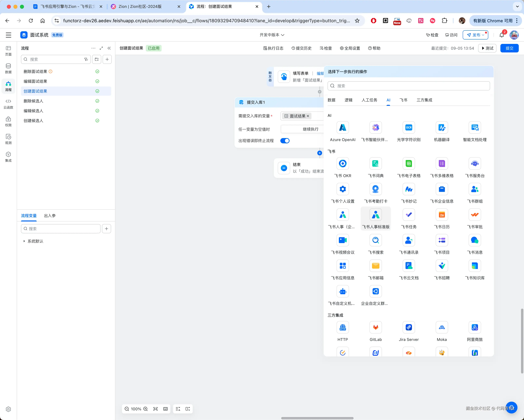Click the zoom in magnifier icon
524x420 pixels.
click(145, 409)
